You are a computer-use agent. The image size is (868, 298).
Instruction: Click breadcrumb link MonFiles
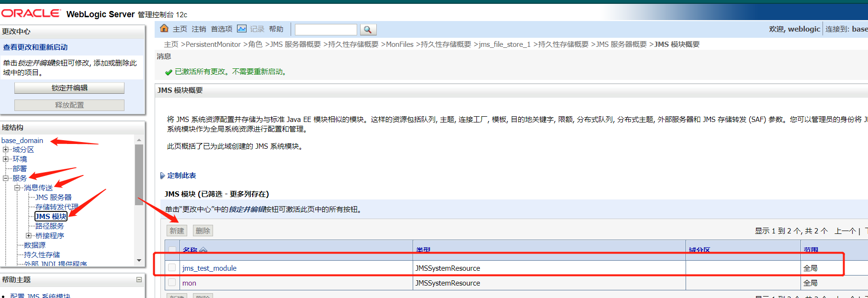(399, 44)
